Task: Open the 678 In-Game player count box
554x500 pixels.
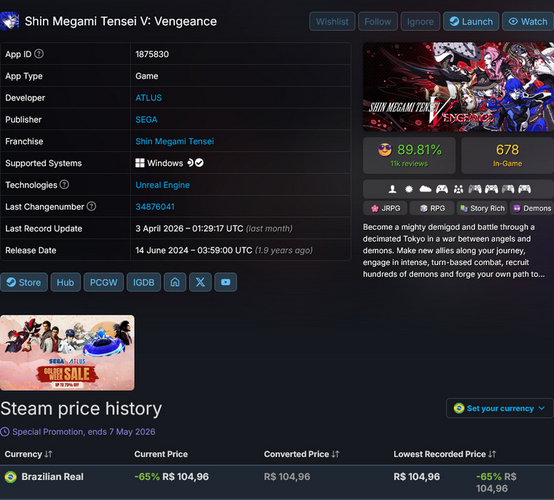Action: [507, 155]
